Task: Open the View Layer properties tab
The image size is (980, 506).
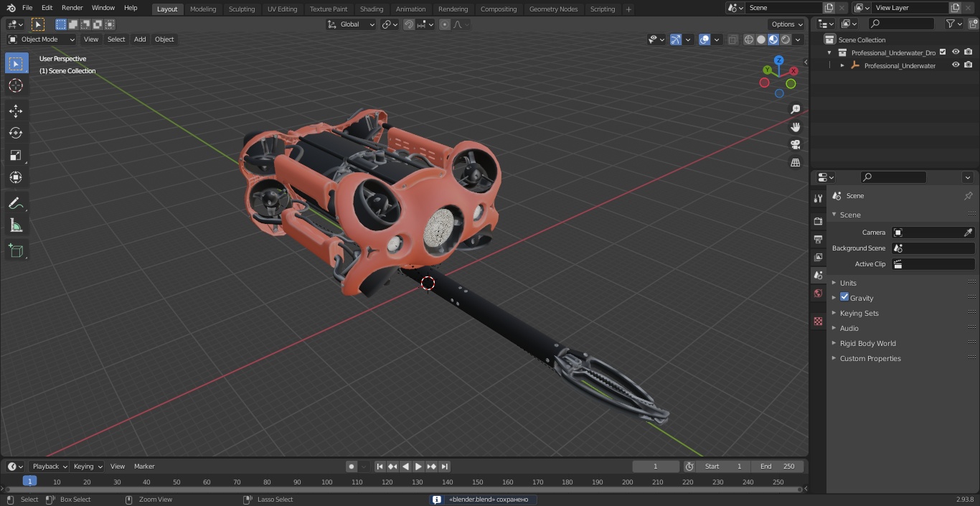Action: coord(818,257)
